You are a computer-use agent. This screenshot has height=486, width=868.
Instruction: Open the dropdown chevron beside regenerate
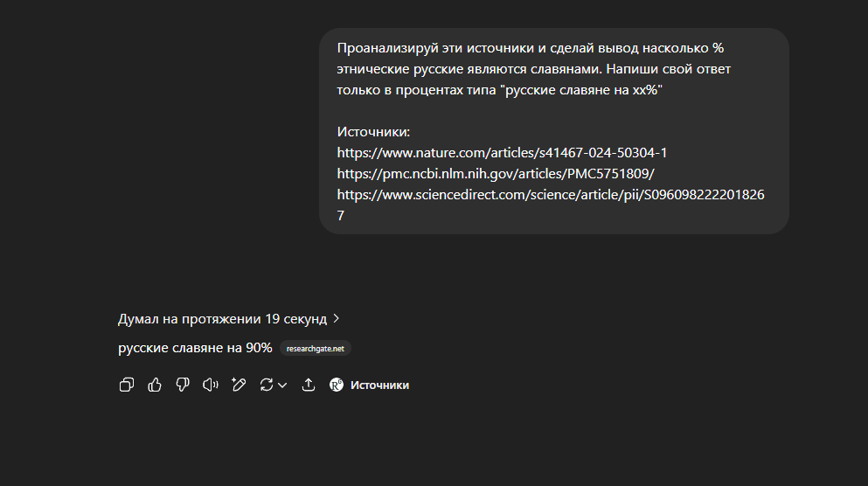pos(282,385)
